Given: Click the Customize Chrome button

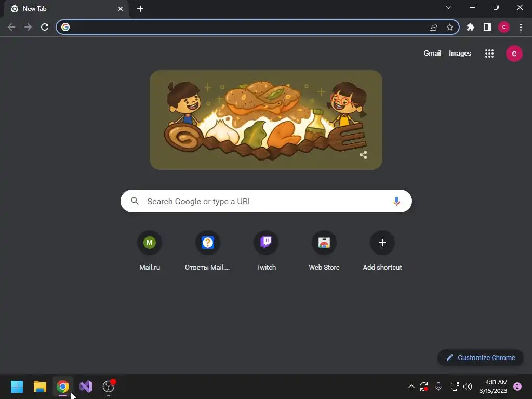Looking at the screenshot, I should [x=481, y=357].
